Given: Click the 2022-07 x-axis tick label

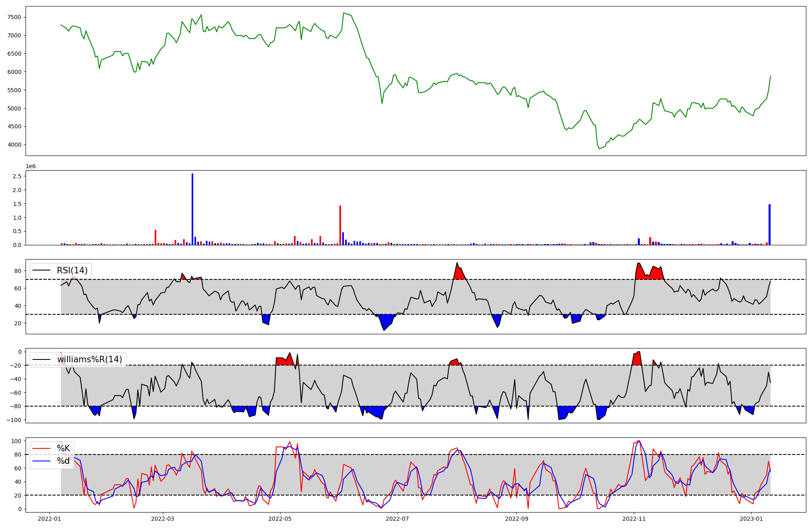Looking at the screenshot, I should pyautogui.click(x=397, y=519).
